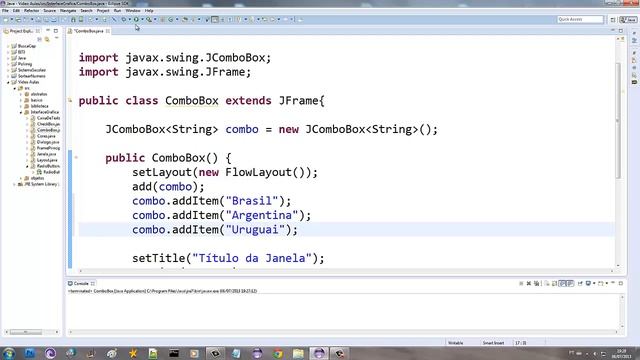Collapse the Video Aulas project
The width and height of the screenshot is (640, 360).
tap(8, 82)
